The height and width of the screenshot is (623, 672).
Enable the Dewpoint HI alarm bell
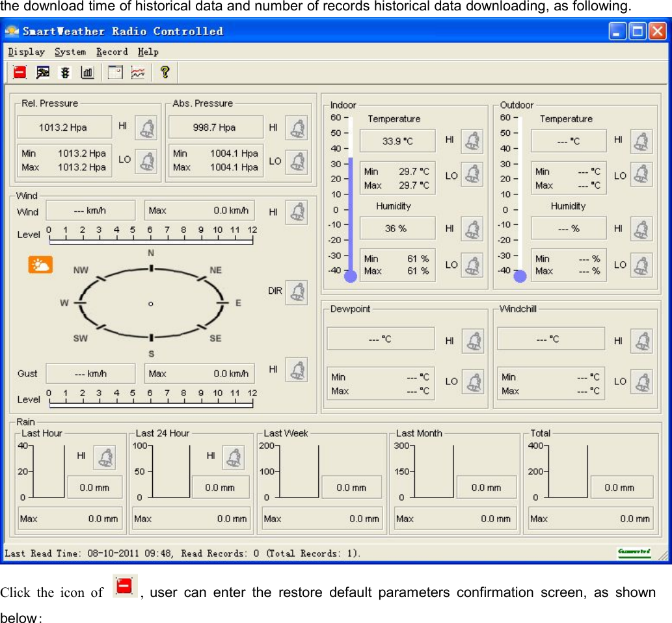coord(472,341)
